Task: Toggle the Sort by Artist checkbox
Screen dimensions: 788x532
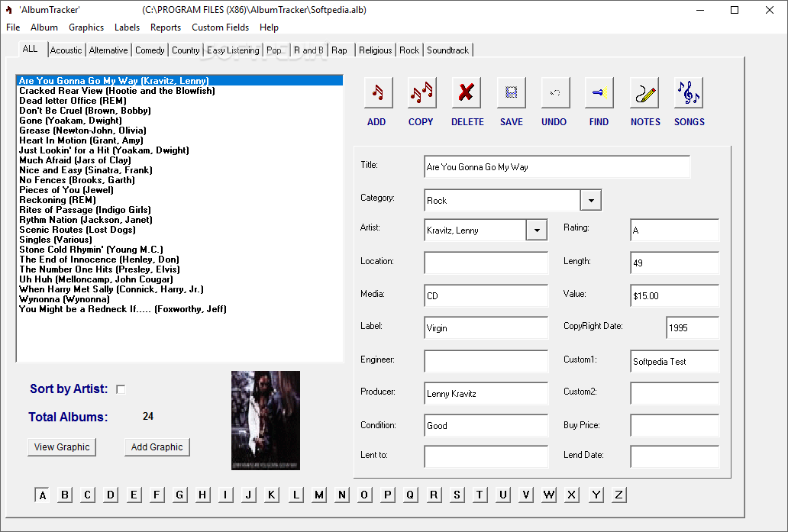Action: tap(121, 389)
